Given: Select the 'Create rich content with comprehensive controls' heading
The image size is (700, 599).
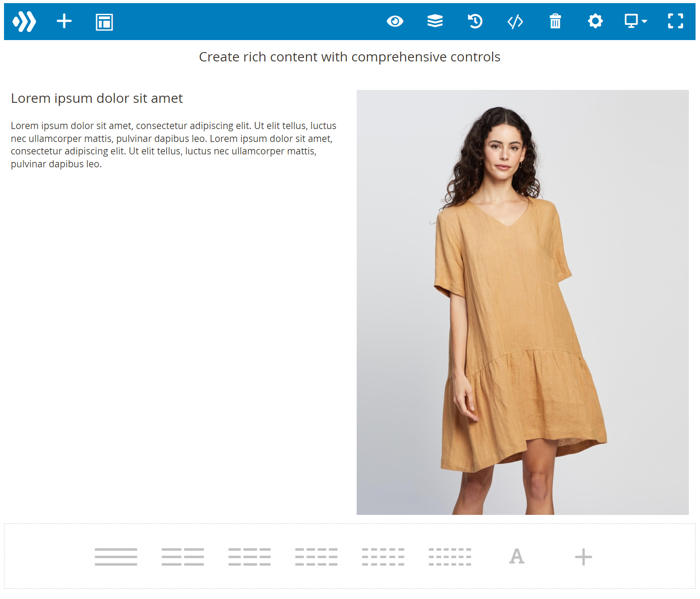Looking at the screenshot, I should 350,57.
